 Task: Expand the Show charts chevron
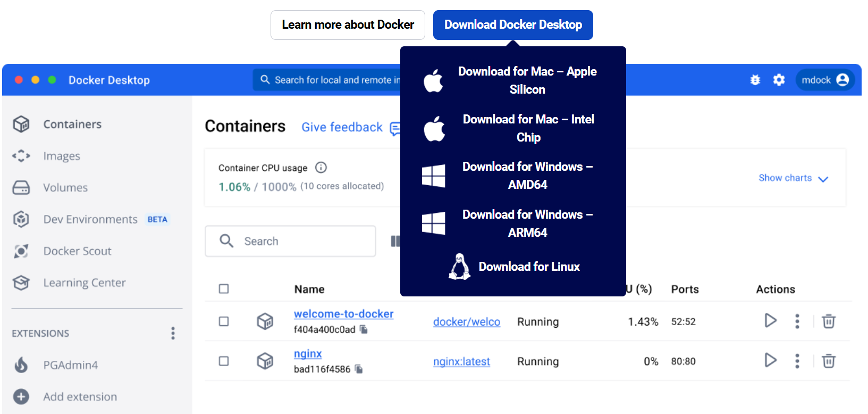pos(823,179)
